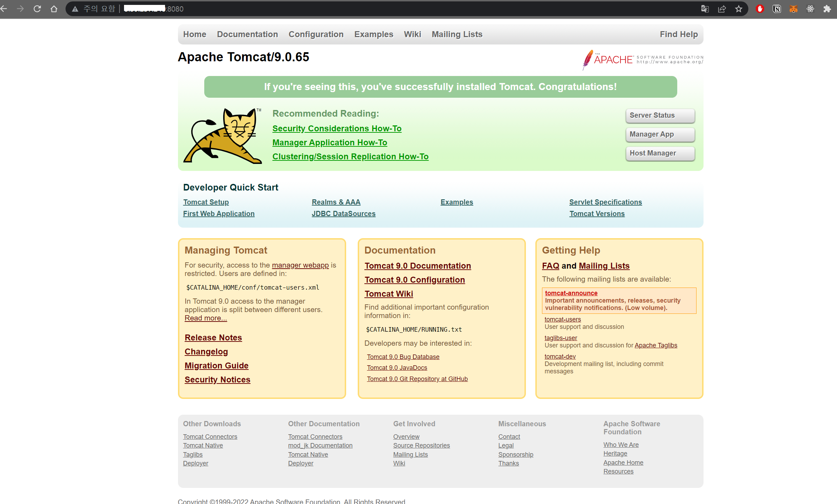Open the Documentation nav menu item

pos(247,34)
